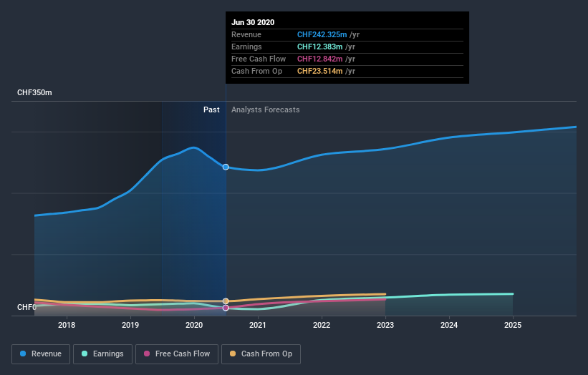The height and width of the screenshot is (375, 588).
Task: Click the Past section label
Action: coord(211,109)
